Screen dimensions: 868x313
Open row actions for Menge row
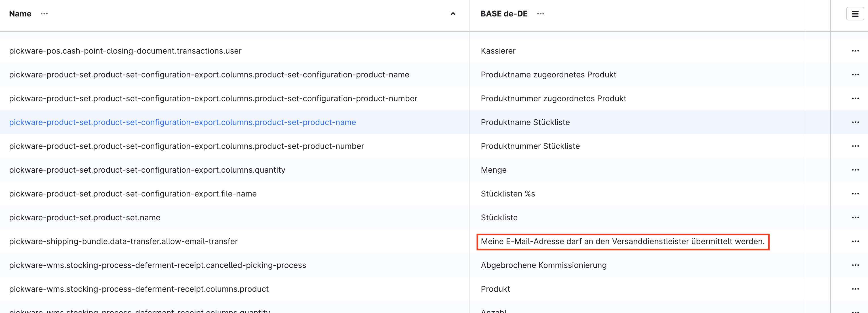tap(855, 170)
